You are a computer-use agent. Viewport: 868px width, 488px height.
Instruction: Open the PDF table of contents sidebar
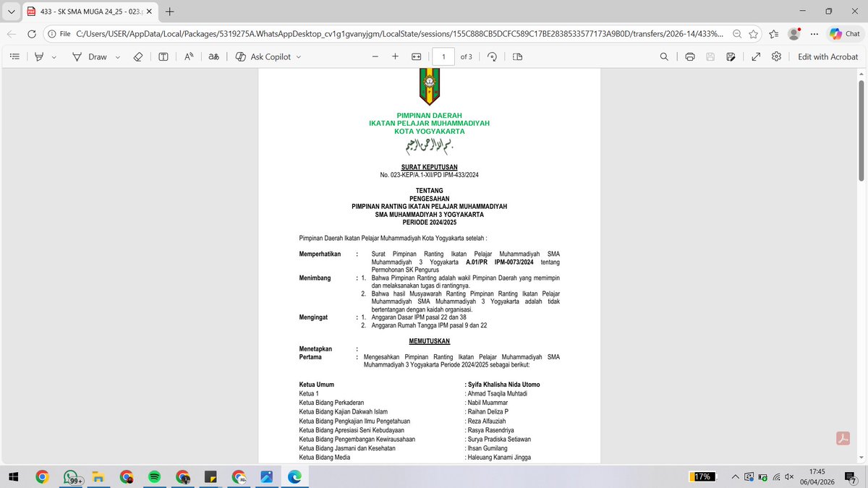pyautogui.click(x=14, y=56)
